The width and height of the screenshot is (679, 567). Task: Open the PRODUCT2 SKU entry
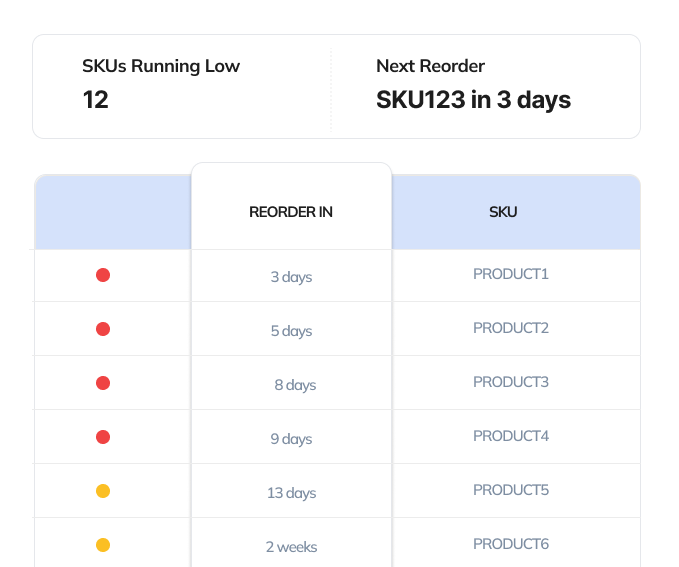pyautogui.click(x=511, y=328)
